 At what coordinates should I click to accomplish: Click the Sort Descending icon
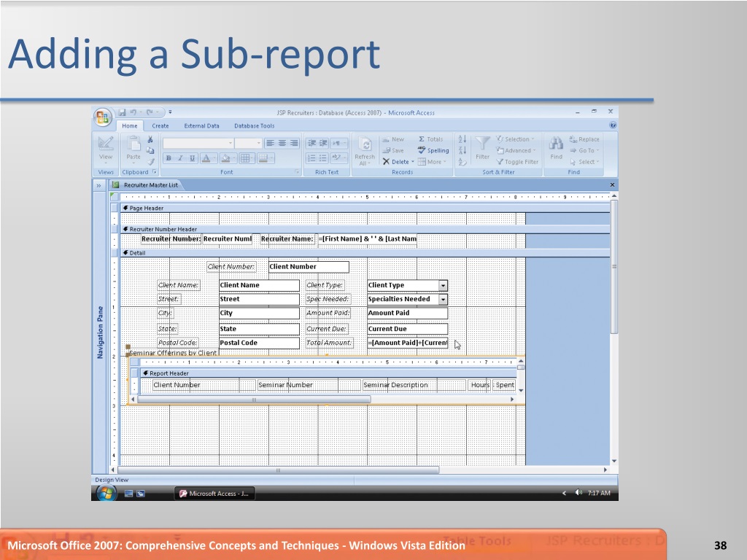click(x=462, y=150)
